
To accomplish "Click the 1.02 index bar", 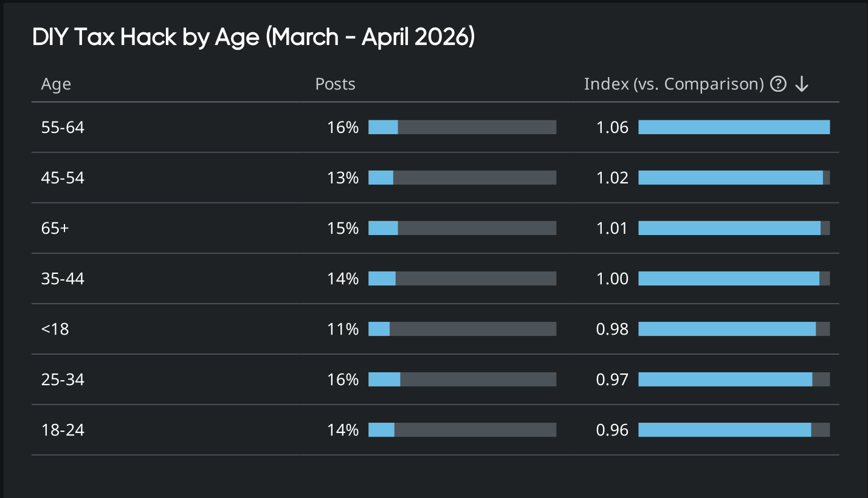I will (x=734, y=178).
